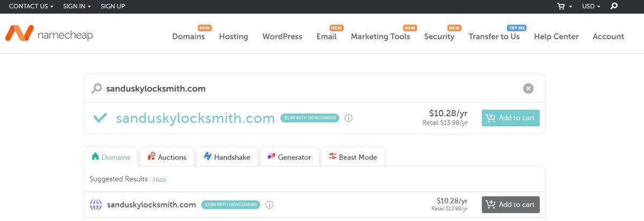Click the magnifier icon in domain search box
This screenshot has height=221, width=644.
coord(97,89)
